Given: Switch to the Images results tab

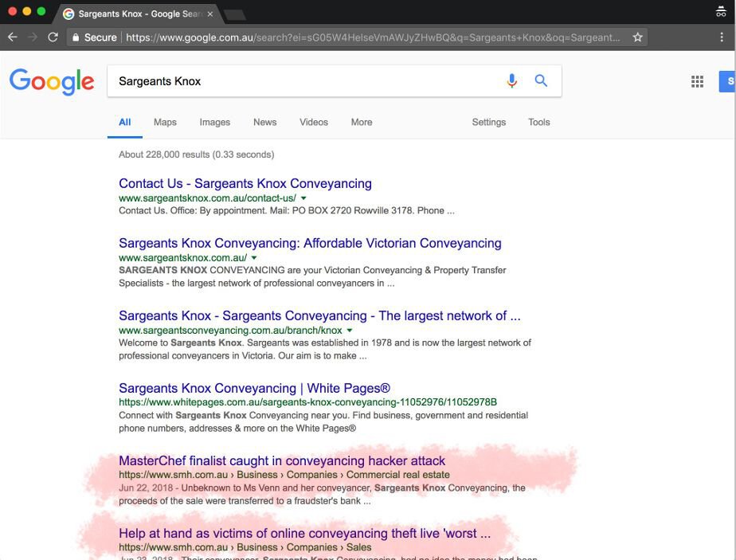Looking at the screenshot, I should tap(214, 122).
